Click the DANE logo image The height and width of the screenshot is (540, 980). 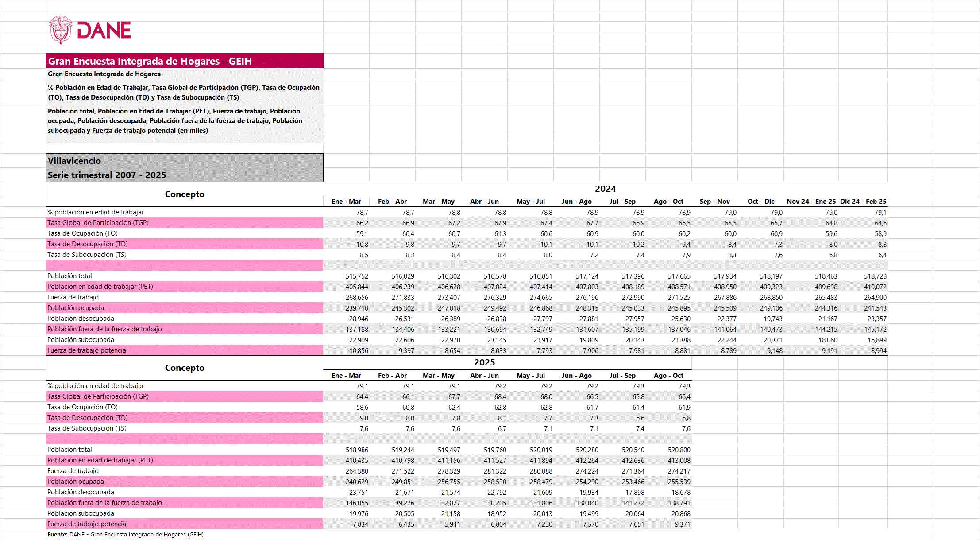(90, 30)
